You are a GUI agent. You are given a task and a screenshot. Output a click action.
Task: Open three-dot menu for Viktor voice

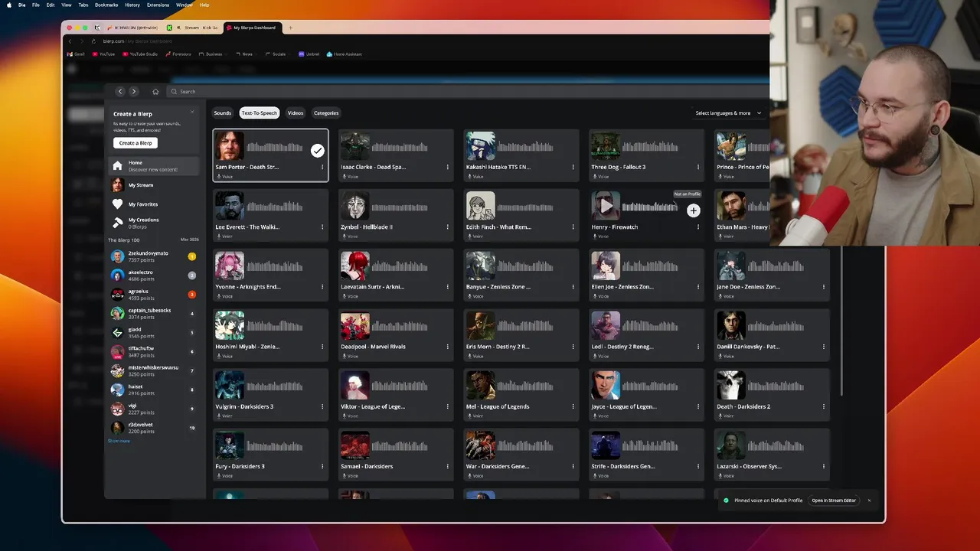pos(448,406)
